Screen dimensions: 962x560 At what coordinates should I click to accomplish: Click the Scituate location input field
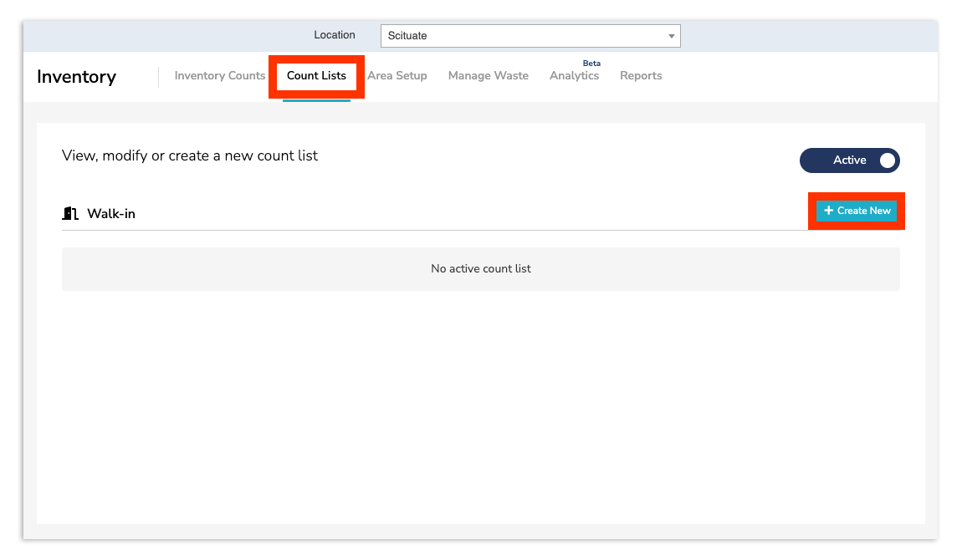502,36
